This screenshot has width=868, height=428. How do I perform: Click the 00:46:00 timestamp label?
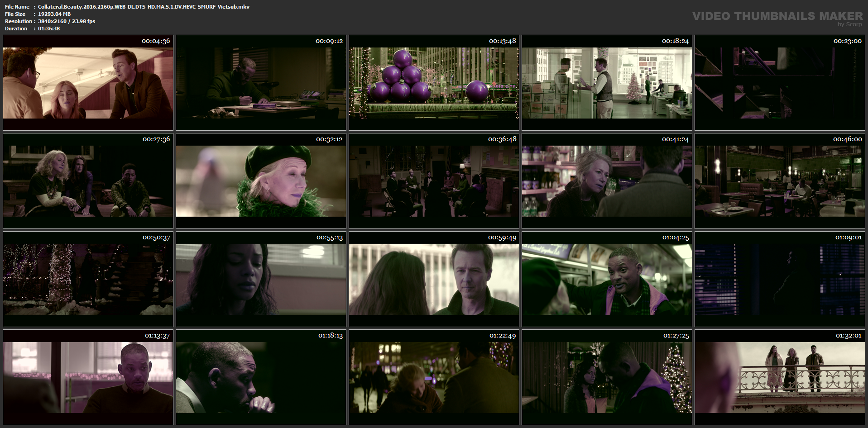click(x=848, y=139)
